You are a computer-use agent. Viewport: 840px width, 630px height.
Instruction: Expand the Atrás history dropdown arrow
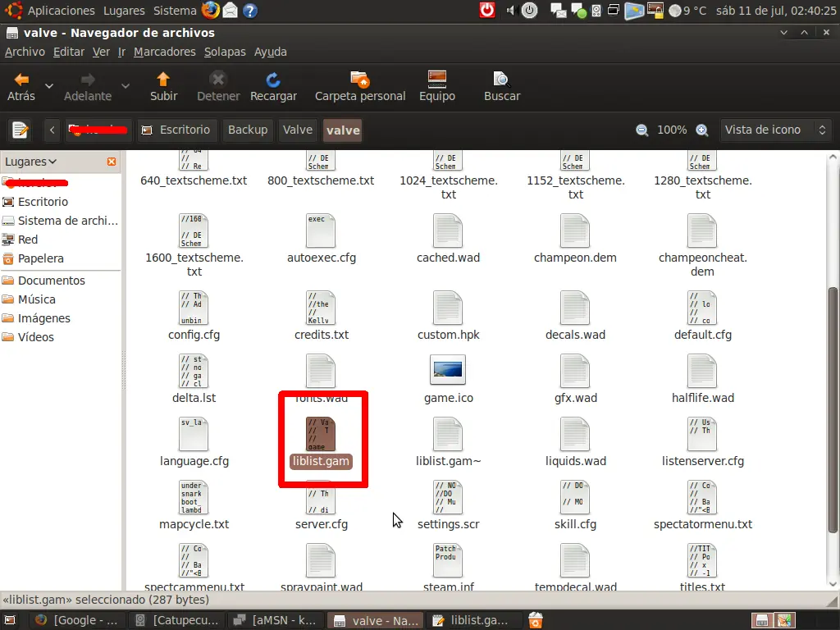point(48,86)
